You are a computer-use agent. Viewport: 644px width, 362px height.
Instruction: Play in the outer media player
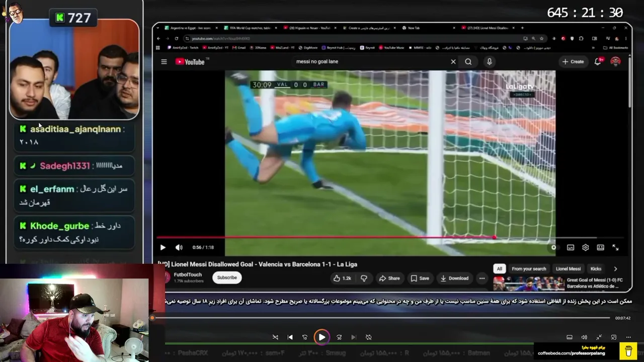coord(321,337)
